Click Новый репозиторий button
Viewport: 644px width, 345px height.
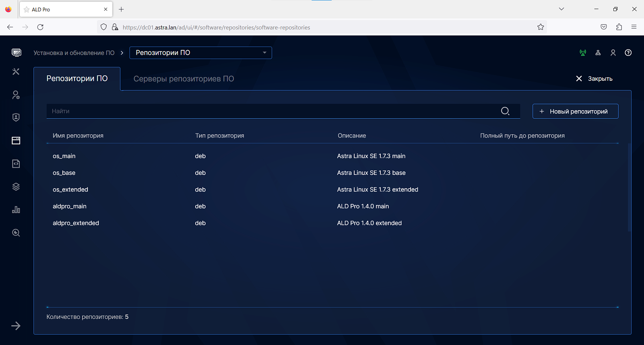tap(575, 111)
